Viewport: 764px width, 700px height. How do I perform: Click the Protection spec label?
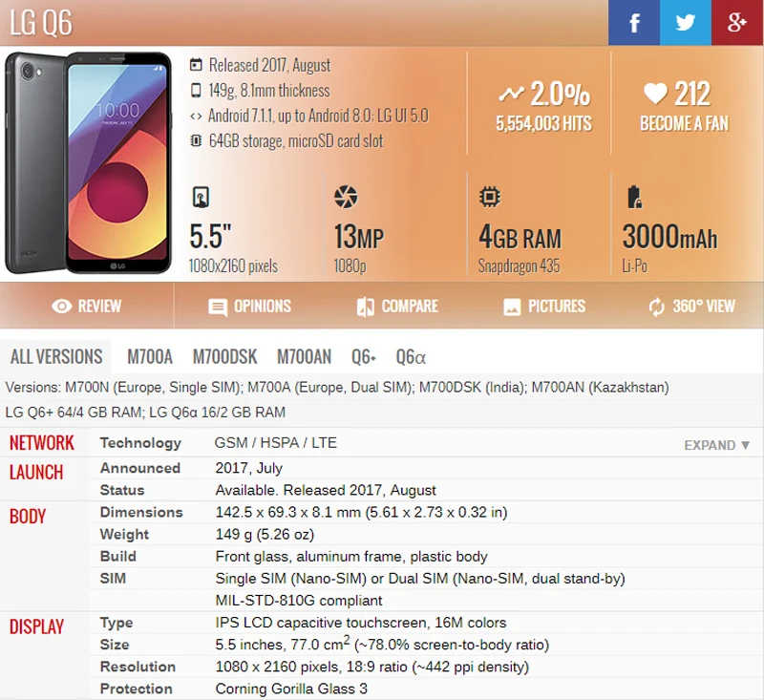point(136,689)
